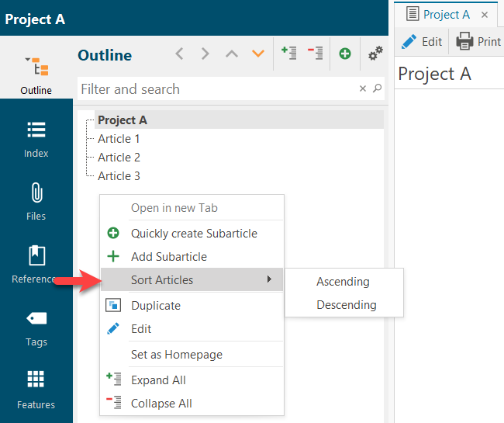This screenshot has height=423, width=504.
Task: Click the left chevron navigation arrow
Action: pyautogui.click(x=180, y=54)
